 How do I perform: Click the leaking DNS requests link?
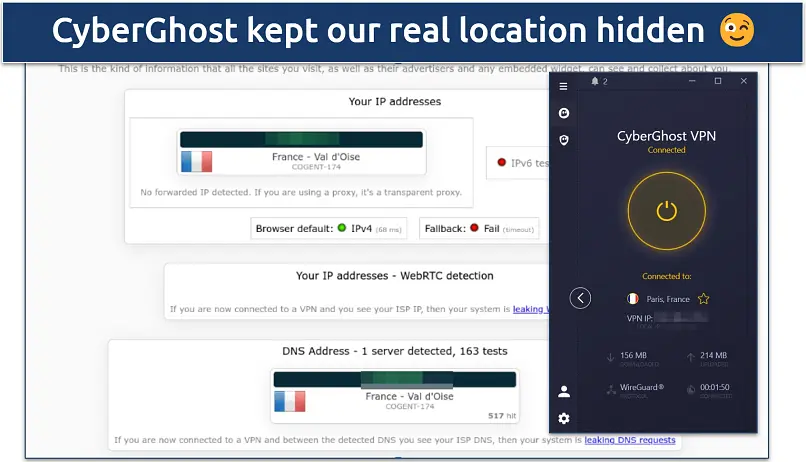(x=629, y=440)
